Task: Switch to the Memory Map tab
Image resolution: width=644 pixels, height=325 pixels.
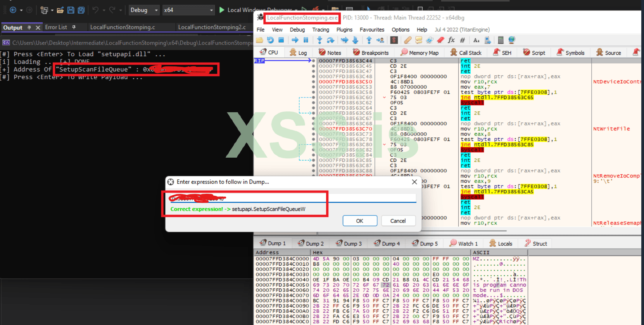Action: (420, 52)
